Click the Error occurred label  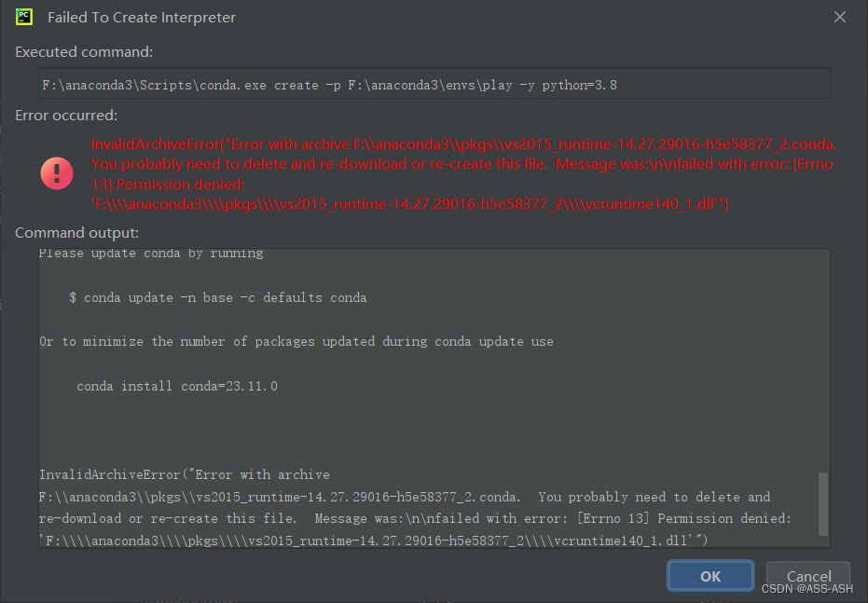point(67,115)
